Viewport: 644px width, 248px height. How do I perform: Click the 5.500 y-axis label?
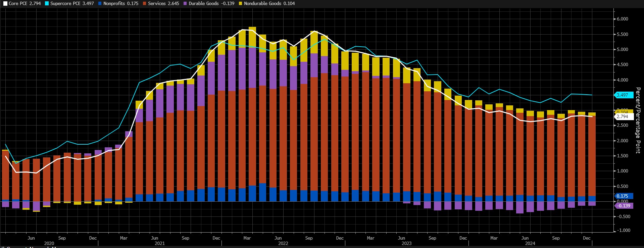pyautogui.click(x=623, y=34)
